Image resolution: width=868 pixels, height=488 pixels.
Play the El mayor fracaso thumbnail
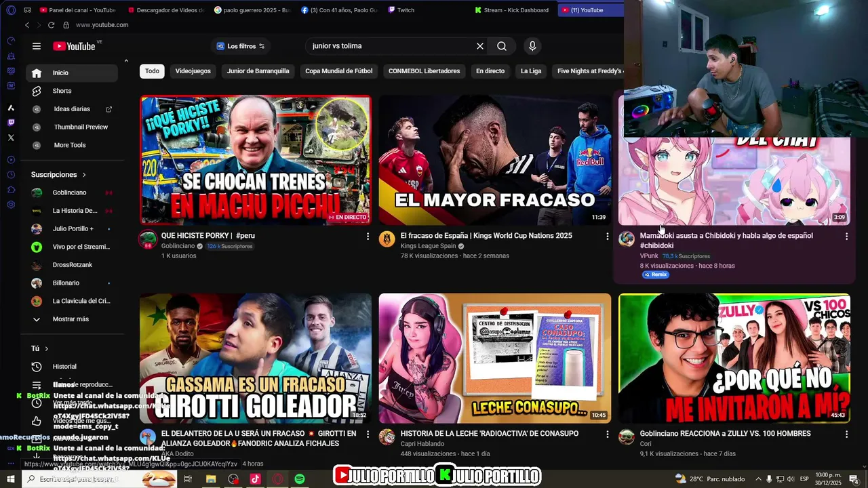(x=495, y=160)
